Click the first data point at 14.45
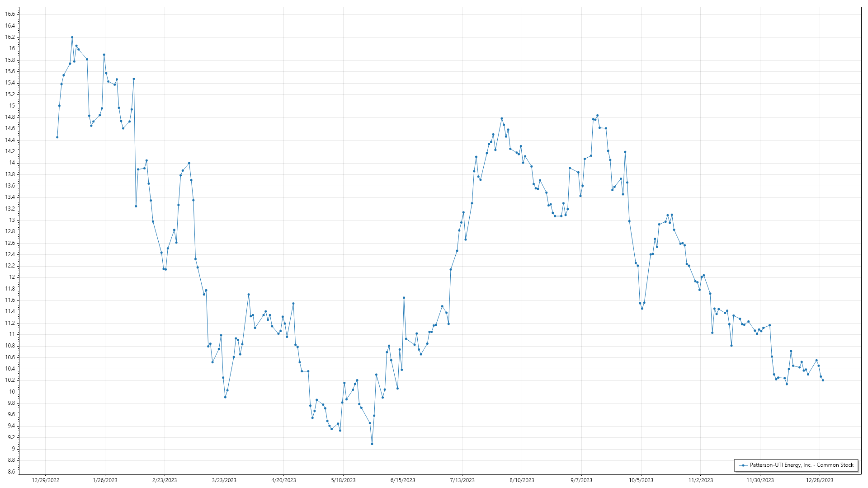The height and width of the screenshot is (488, 868). click(x=57, y=137)
